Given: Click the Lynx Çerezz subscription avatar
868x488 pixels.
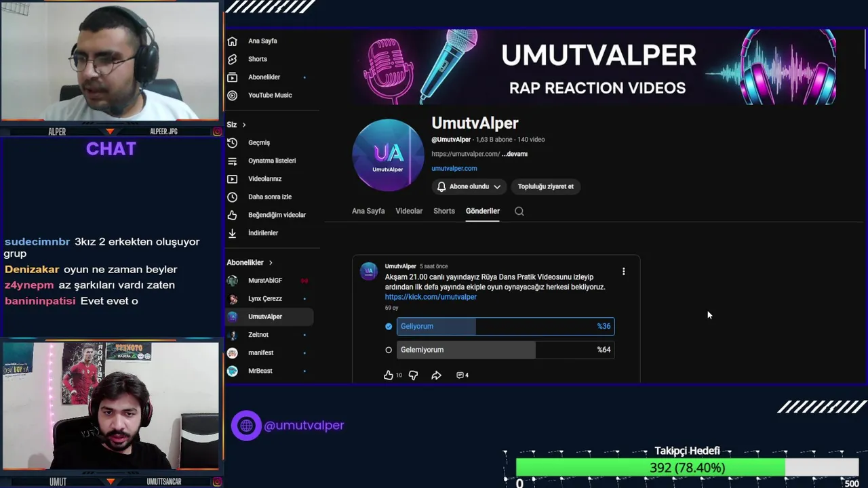Looking at the screenshot, I should click(x=233, y=299).
